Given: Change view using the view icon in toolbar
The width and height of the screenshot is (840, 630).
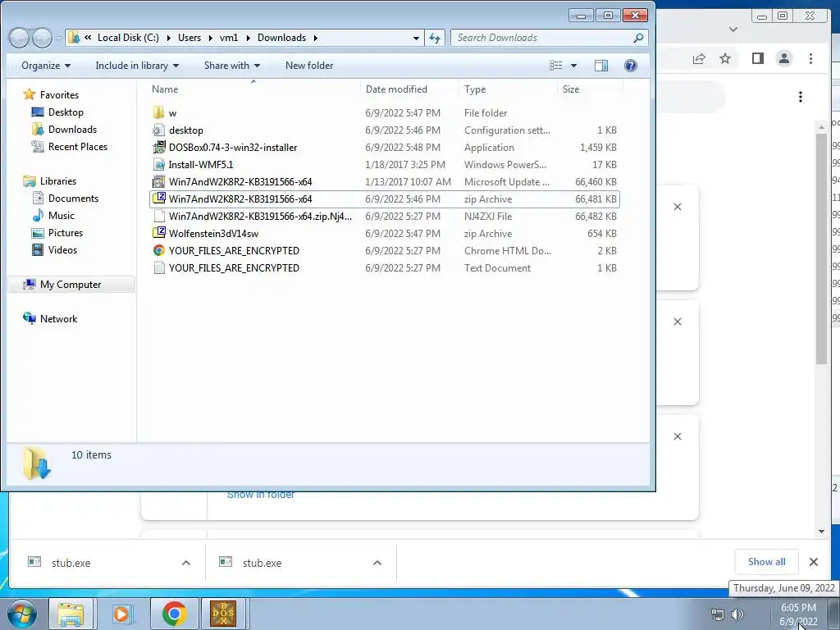Looking at the screenshot, I should pos(556,66).
